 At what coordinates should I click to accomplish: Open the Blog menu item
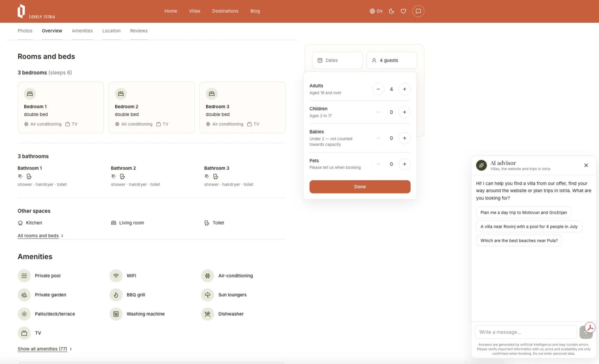[255, 11]
